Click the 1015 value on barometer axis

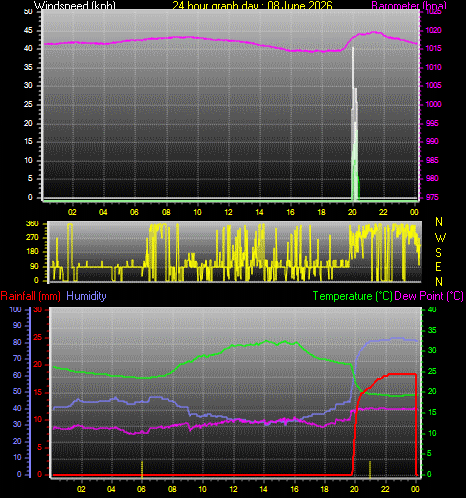click(433, 49)
